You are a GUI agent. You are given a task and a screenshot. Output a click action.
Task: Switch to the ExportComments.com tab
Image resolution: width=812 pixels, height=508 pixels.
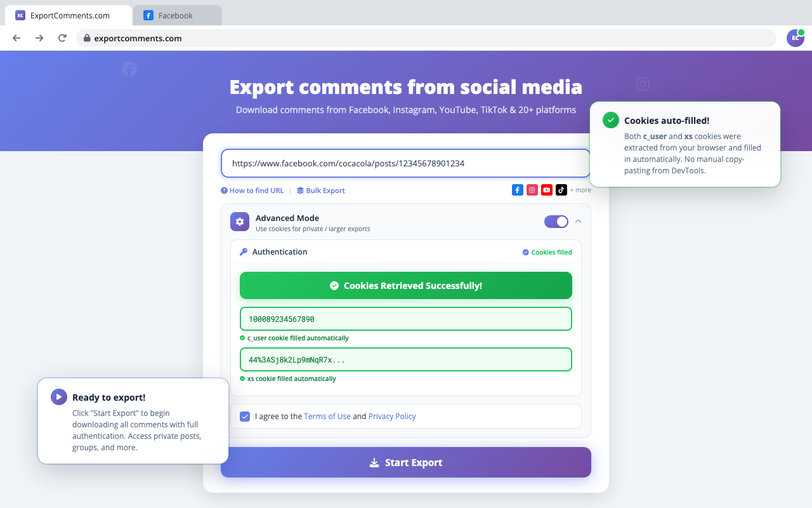coord(69,15)
